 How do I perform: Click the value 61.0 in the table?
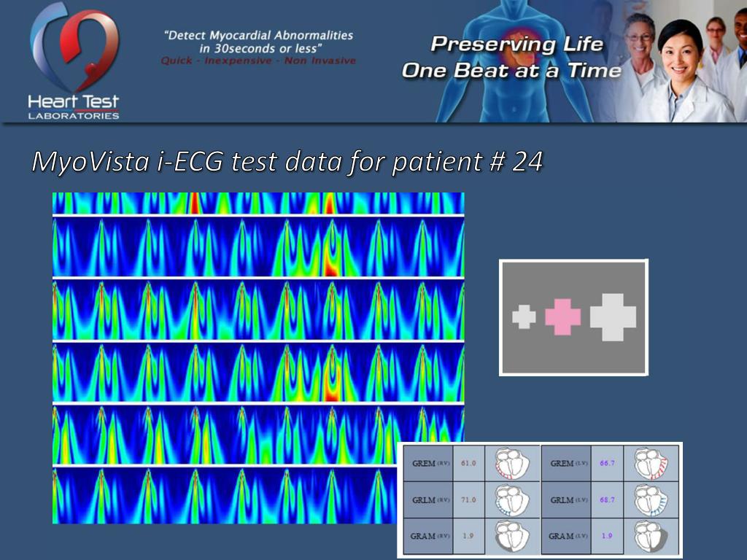click(x=468, y=463)
